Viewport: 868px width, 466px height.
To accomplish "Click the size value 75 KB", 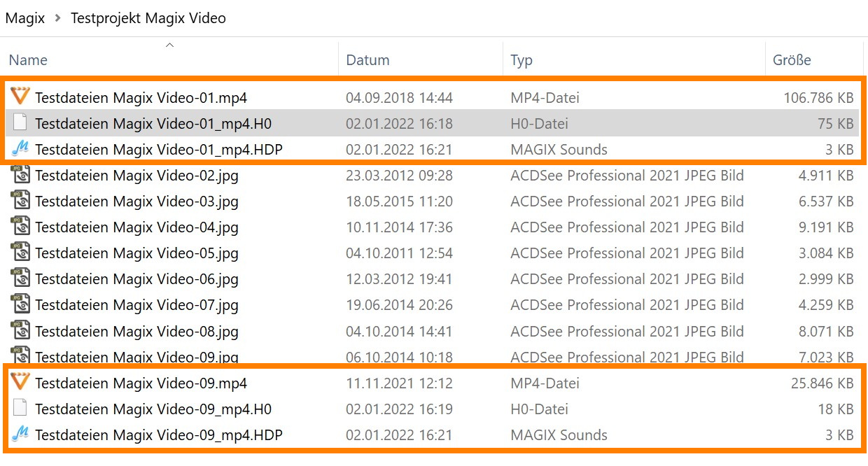I will [835, 124].
